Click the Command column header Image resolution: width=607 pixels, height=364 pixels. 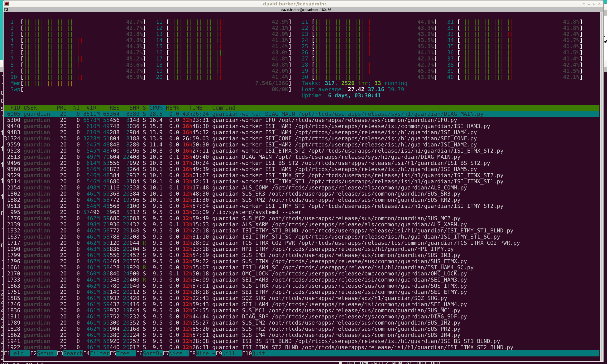[224, 108]
